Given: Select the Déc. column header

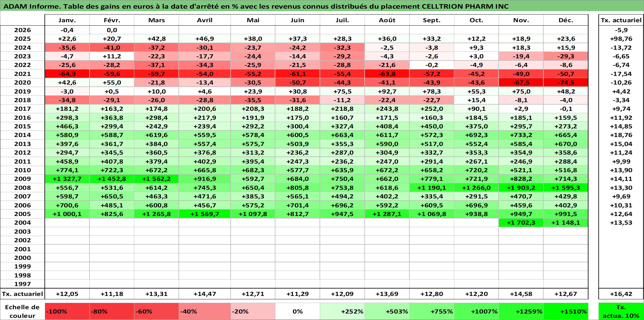Looking at the screenshot, I should tap(566, 20).
